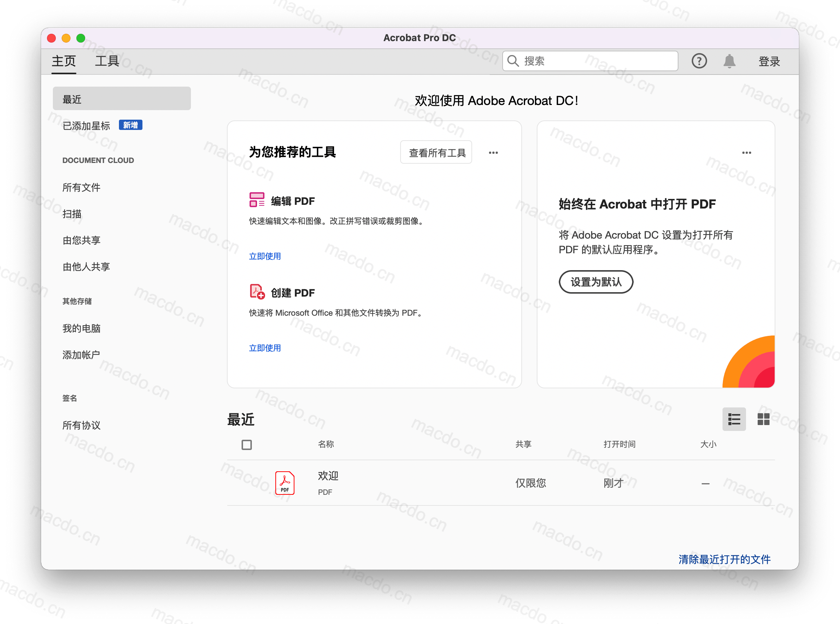Click the 创建 PDF tool title
The height and width of the screenshot is (624, 840).
coord(293,293)
